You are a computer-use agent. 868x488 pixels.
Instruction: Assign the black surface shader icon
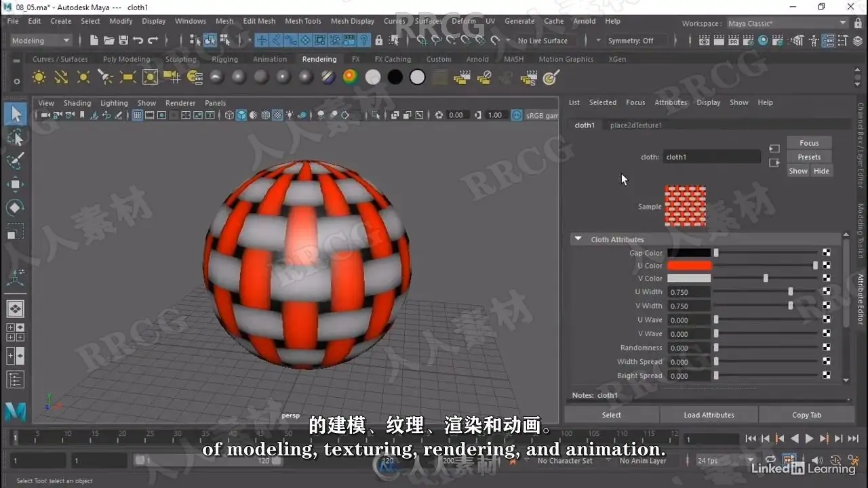point(395,77)
